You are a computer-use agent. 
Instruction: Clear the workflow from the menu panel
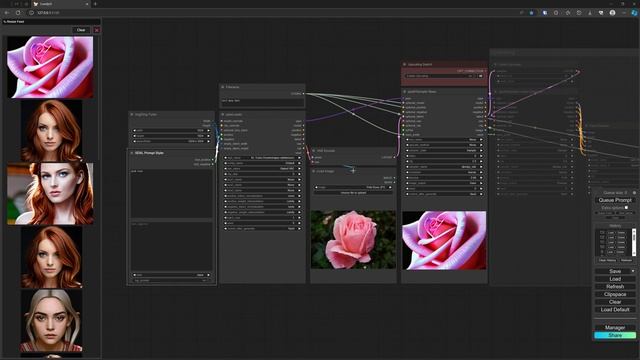click(615, 302)
